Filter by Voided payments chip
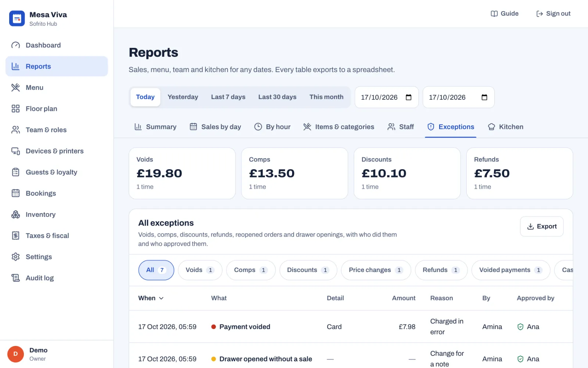 click(x=511, y=270)
